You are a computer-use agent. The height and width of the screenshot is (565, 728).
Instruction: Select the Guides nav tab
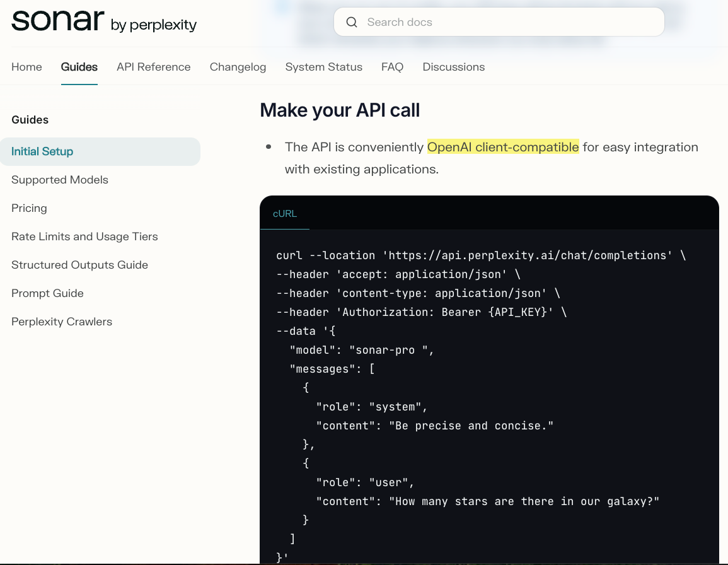click(79, 67)
